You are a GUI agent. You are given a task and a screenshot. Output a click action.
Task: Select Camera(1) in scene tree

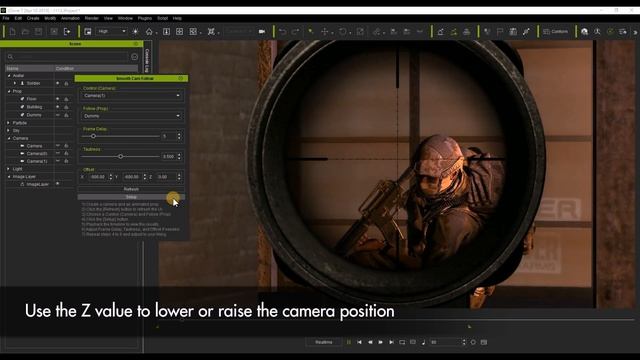coord(37,161)
